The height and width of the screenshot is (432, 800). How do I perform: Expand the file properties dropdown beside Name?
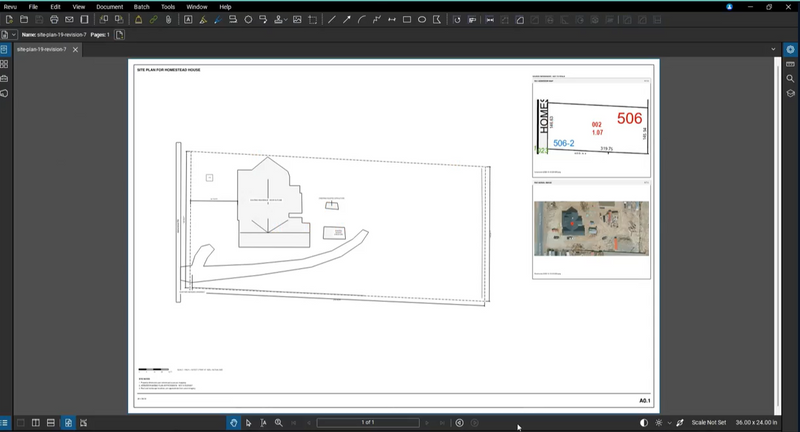click(14, 35)
